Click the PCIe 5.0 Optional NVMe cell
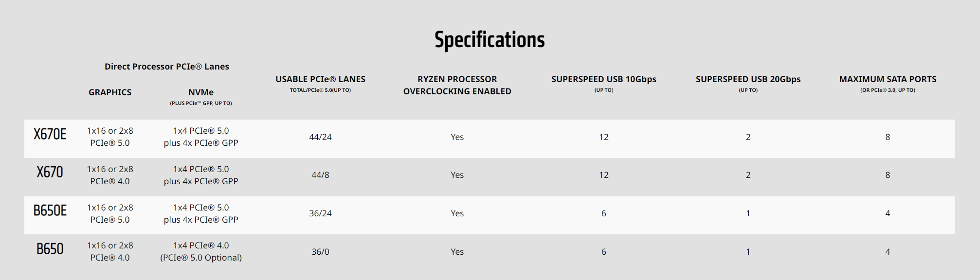The height and width of the screenshot is (280, 980). 201,252
